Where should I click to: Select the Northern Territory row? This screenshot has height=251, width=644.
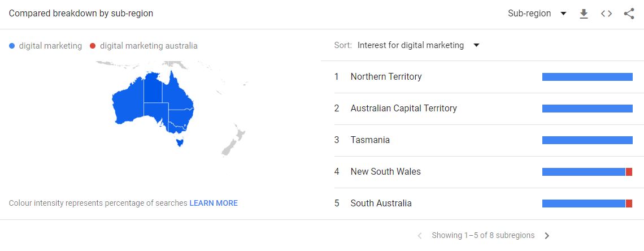(x=484, y=77)
